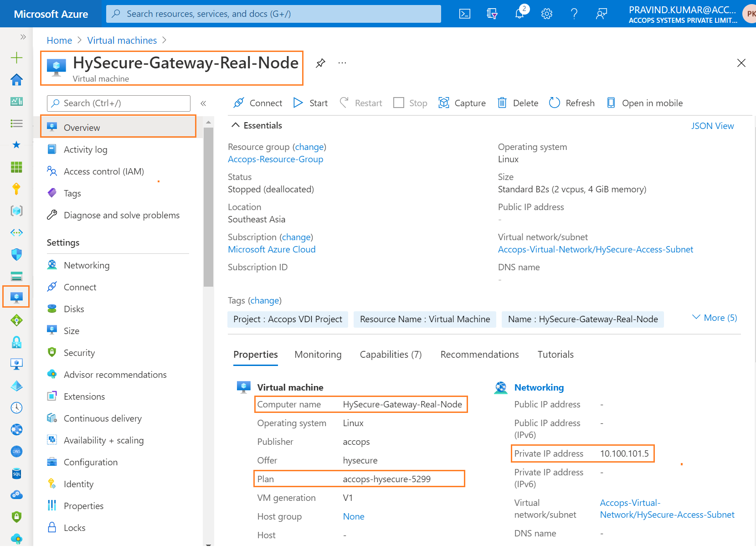Expand More (5) tags

(715, 318)
